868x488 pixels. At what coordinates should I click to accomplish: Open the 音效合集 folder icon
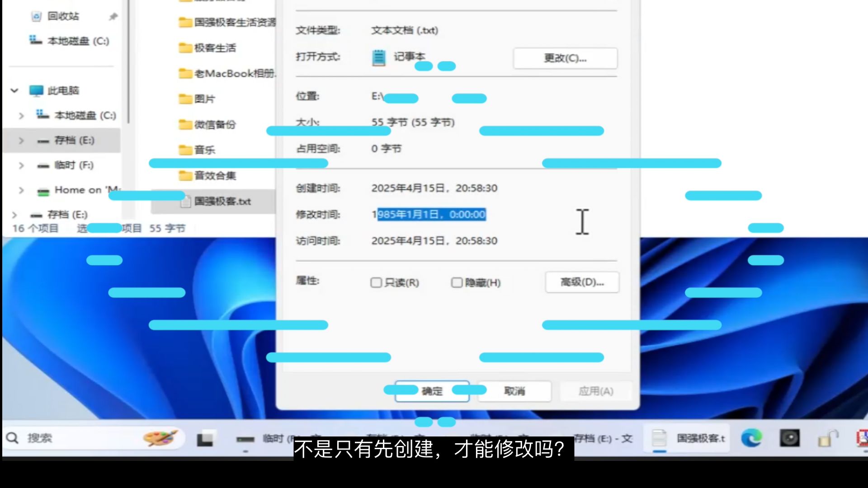(185, 175)
